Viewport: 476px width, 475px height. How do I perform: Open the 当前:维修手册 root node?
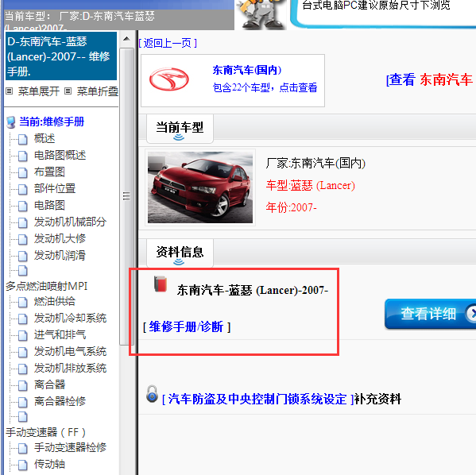pos(52,122)
